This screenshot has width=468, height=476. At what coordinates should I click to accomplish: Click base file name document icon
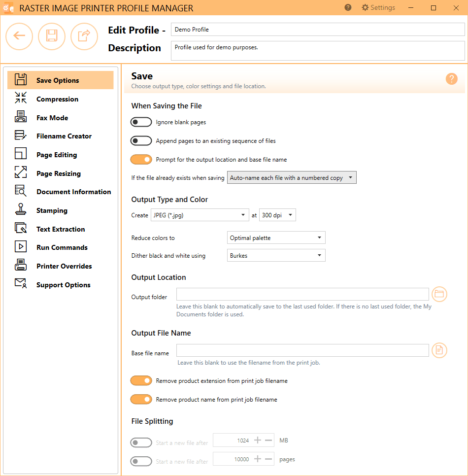click(x=439, y=350)
